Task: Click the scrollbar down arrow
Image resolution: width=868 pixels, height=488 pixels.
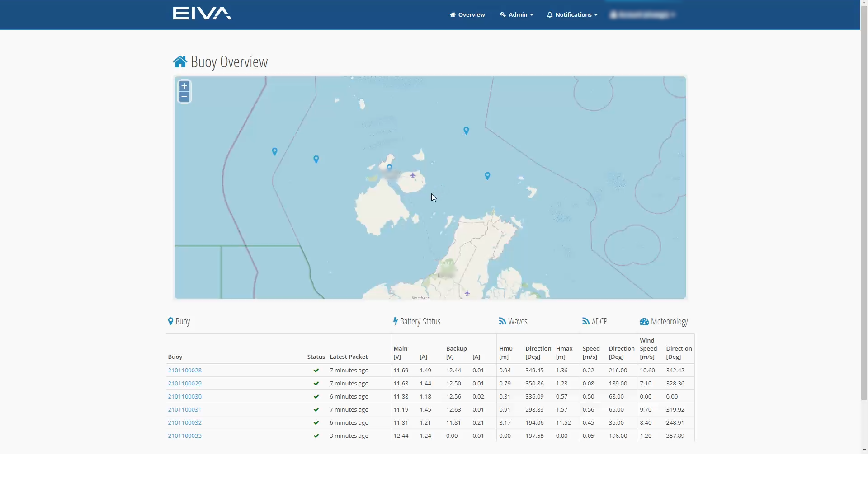Action: point(864,450)
